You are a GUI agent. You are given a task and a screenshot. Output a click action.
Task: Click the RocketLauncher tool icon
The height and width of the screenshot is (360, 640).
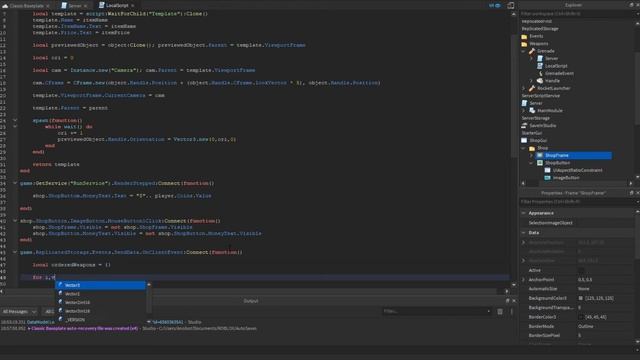click(x=532, y=88)
